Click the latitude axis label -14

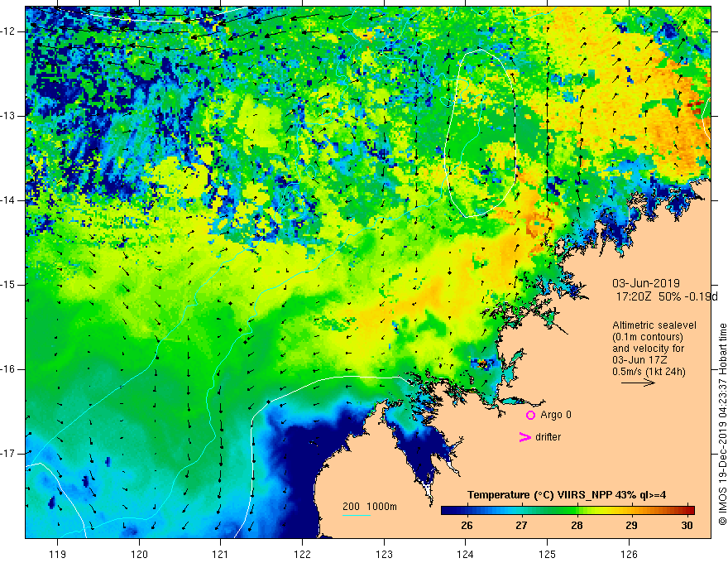pyautogui.click(x=8, y=200)
